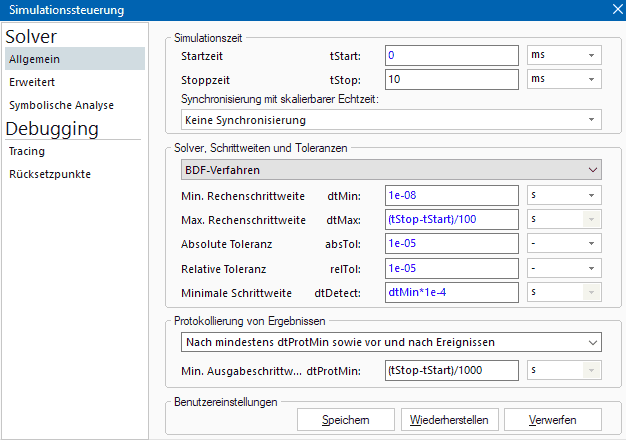This screenshot has height=440, width=626.
Task: Open the Rücksetzpunkte page
Action: pyautogui.click(x=75, y=174)
